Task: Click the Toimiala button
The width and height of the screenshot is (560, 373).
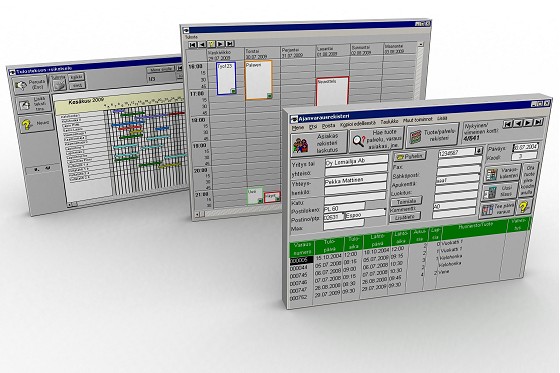Action: click(406, 202)
